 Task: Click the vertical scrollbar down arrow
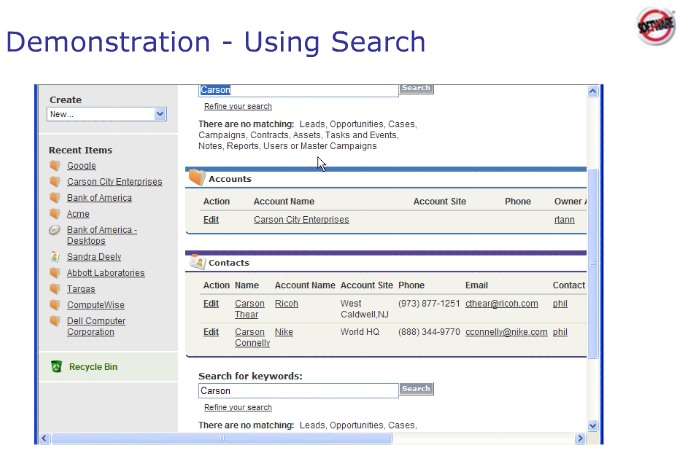pyautogui.click(x=593, y=425)
